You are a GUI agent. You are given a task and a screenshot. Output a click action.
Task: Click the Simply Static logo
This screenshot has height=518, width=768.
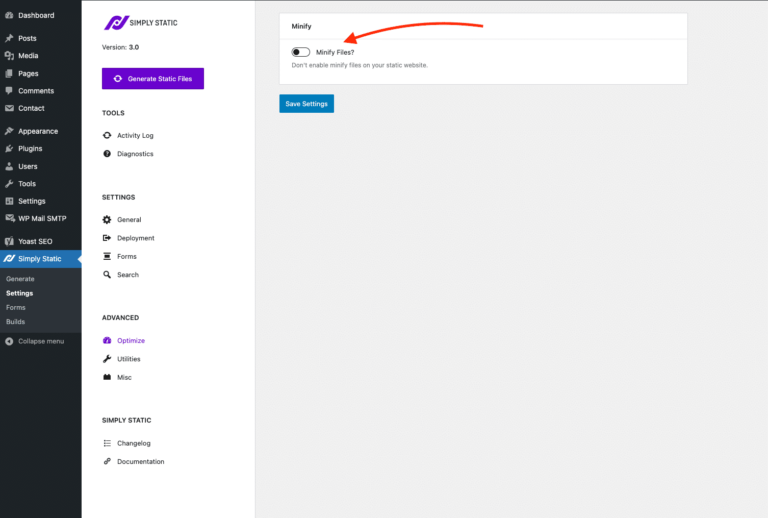(140, 22)
